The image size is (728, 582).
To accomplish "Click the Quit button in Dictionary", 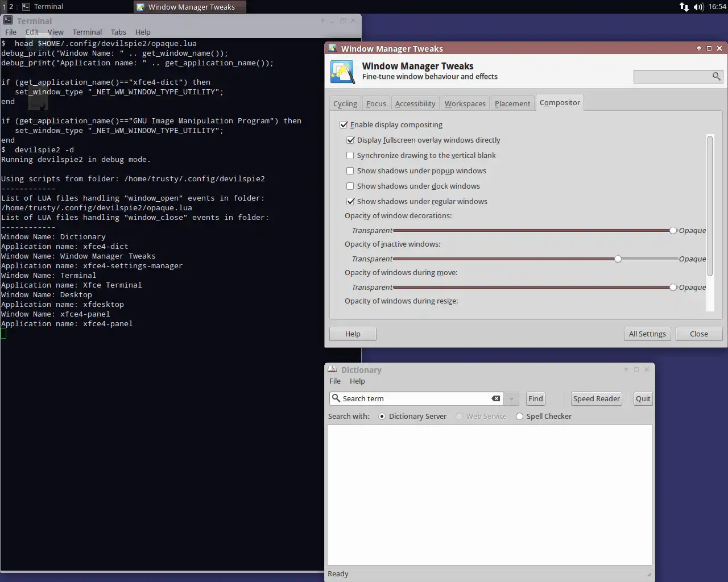I will 643,398.
